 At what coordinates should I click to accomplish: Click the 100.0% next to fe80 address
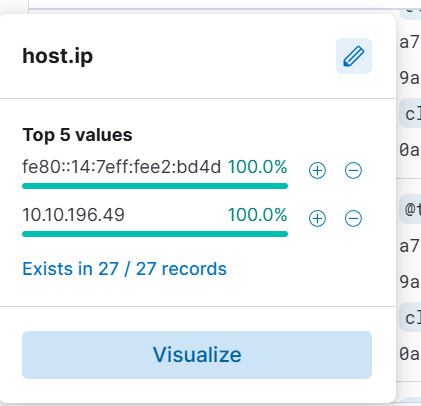tap(257, 167)
